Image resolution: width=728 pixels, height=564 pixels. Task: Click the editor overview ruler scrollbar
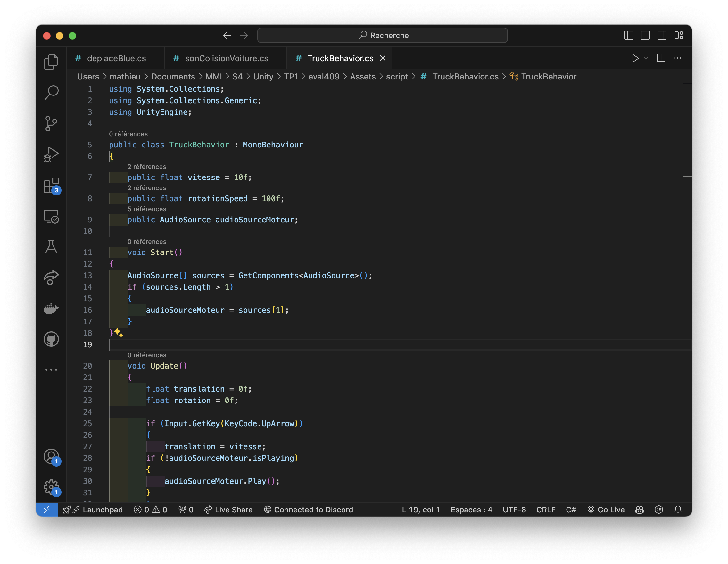click(687, 293)
